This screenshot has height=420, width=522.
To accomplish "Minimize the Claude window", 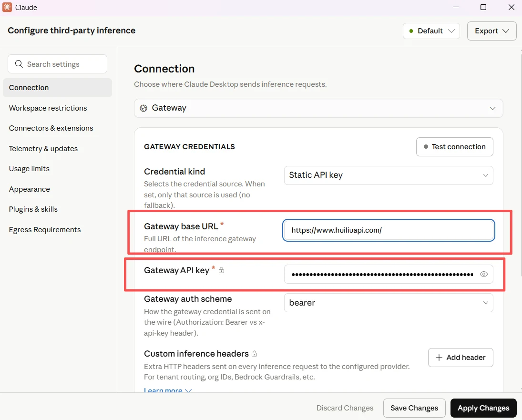I will coord(456,7).
